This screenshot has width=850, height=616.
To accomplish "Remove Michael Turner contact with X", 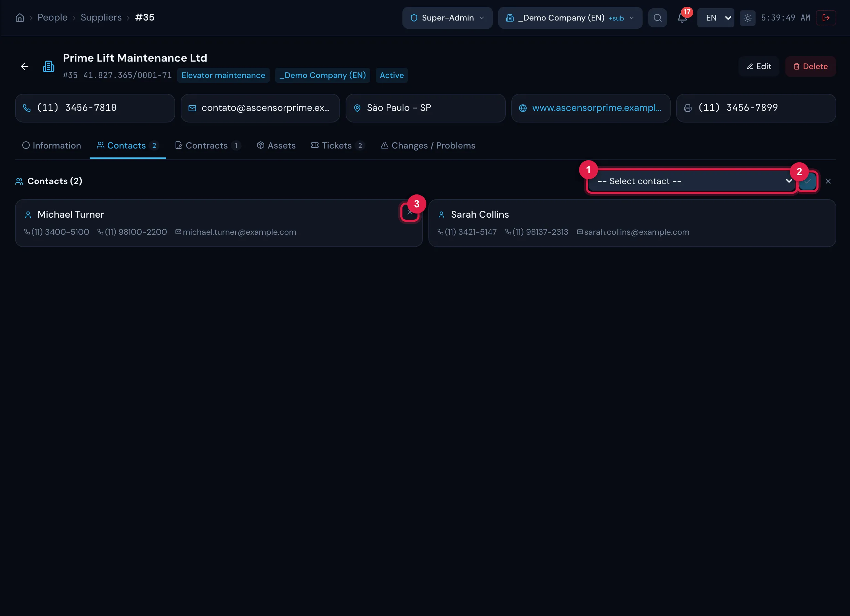I will click(x=410, y=213).
